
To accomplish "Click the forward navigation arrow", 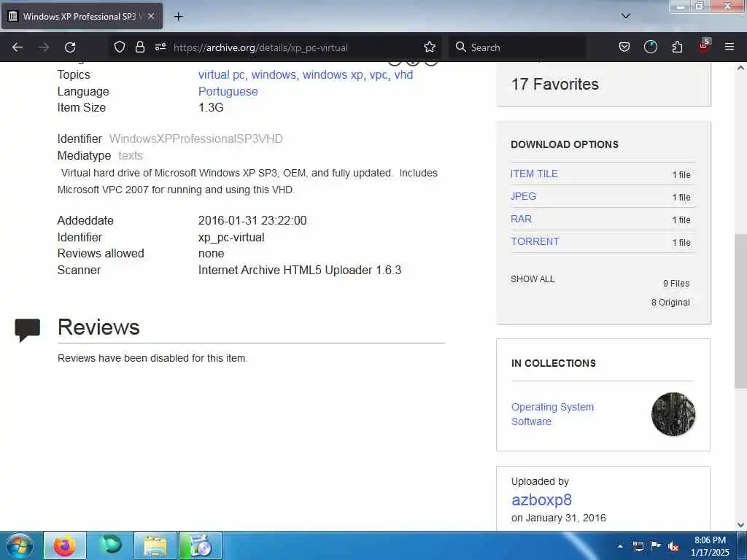I will click(x=44, y=47).
